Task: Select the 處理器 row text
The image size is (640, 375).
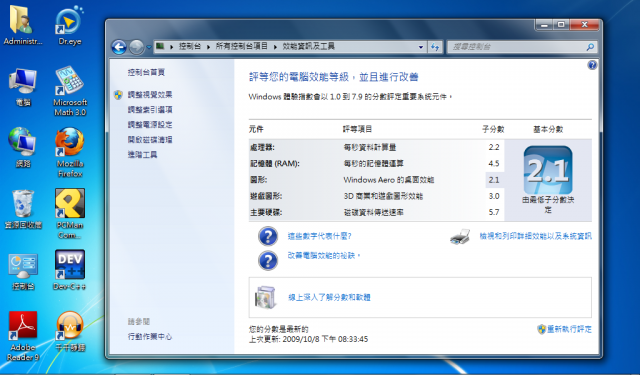Action: (262, 147)
